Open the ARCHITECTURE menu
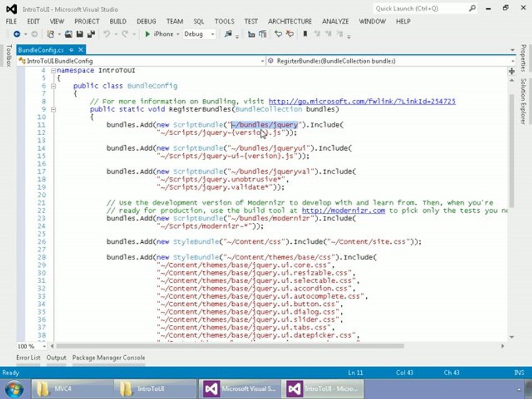The width and height of the screenshot is (532, 399). (290, 22)
